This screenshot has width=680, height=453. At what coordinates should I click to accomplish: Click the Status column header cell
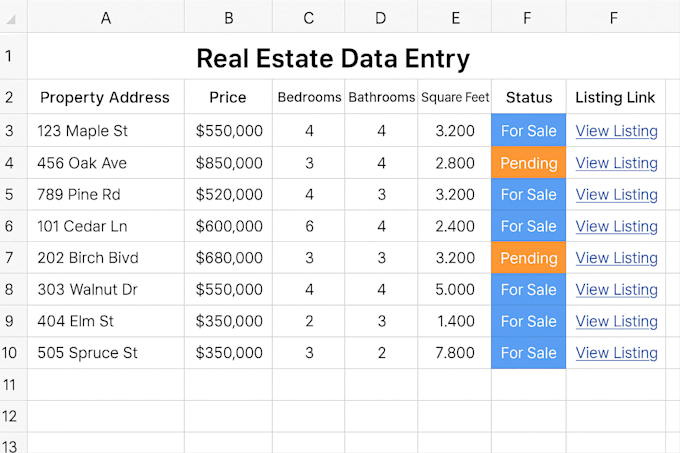529,97
